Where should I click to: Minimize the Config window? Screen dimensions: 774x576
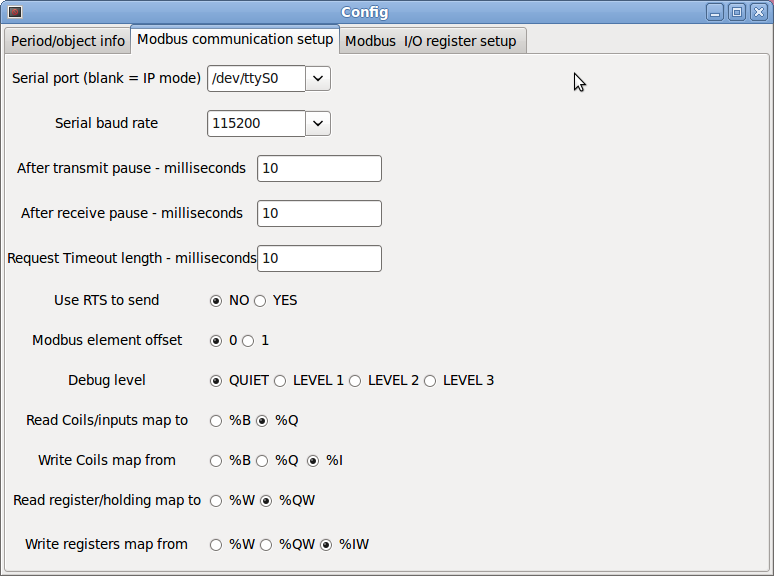715,12
